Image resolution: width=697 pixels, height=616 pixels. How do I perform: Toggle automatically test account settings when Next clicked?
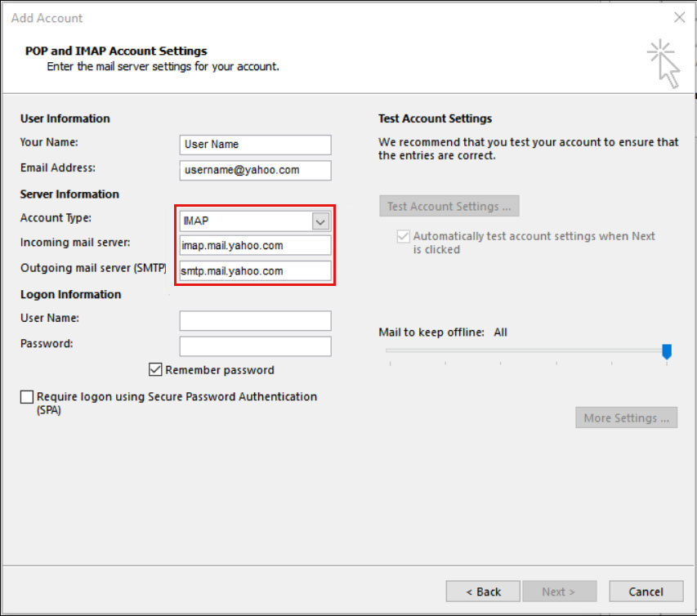(403, 236)
